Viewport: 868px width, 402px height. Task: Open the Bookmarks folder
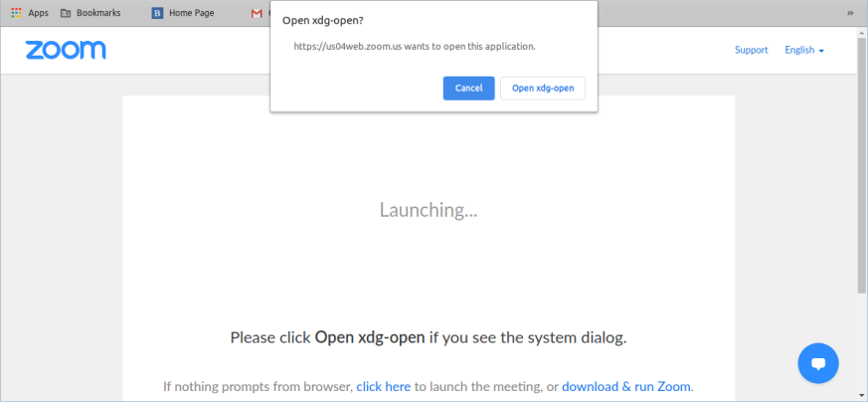[90, 13]
